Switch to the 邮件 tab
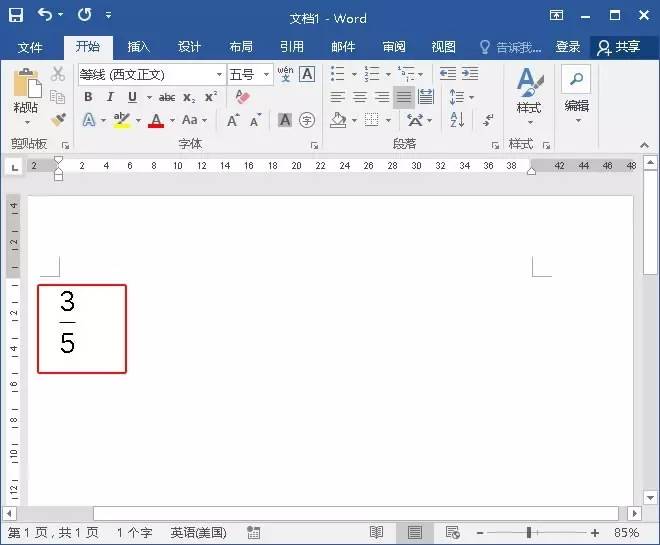 [343, 47]
